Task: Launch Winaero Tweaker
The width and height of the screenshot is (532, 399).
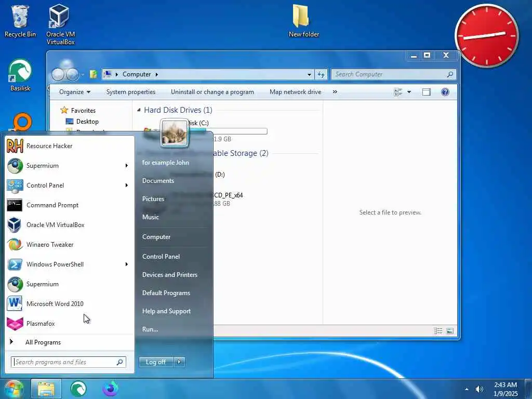Action: pos(70,244)
